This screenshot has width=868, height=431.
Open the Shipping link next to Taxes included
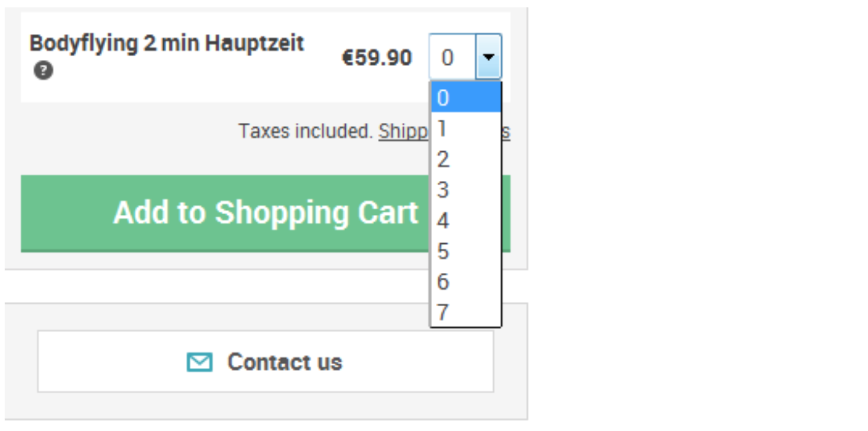point(404,131)
